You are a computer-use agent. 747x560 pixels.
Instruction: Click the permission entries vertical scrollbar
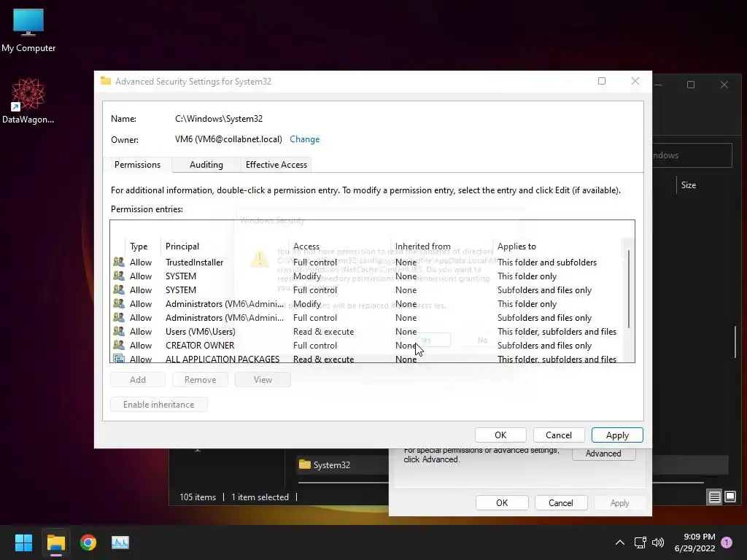[x=629, y=289]
